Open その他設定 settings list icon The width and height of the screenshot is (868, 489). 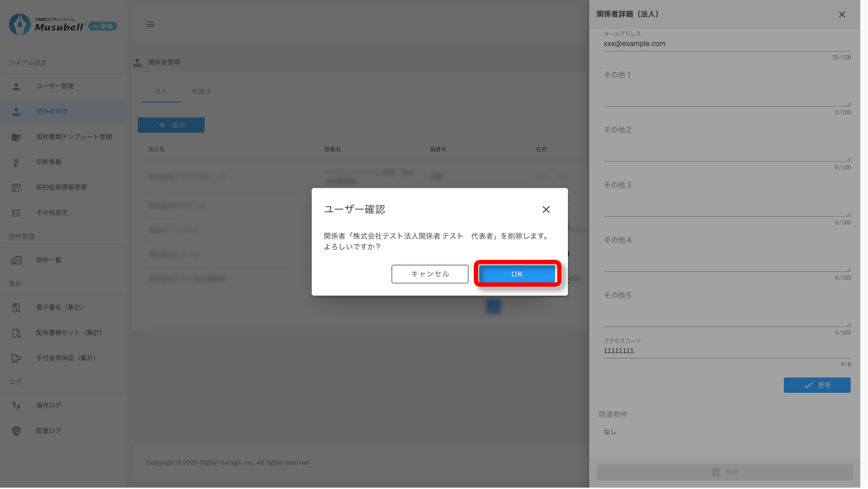pyautogui.click(x=16, y=213)
